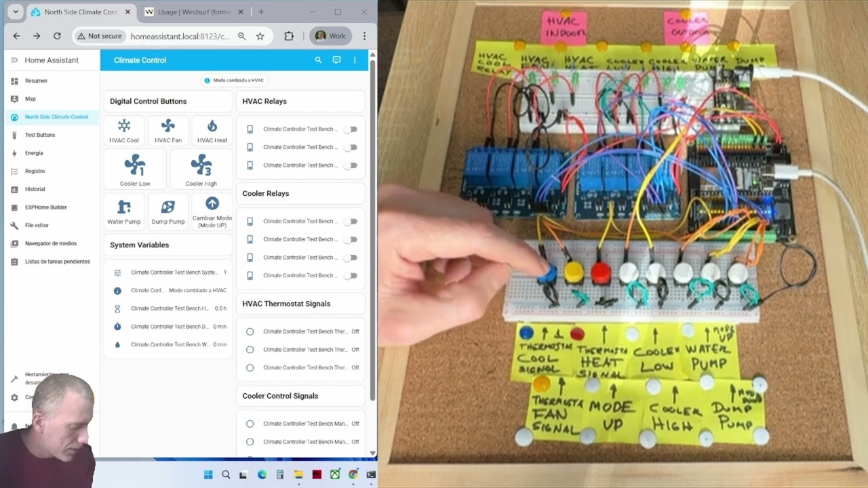Toggle the third switch under HVAC Relays
Screen dimensions: 868x488
click(351, 165)
